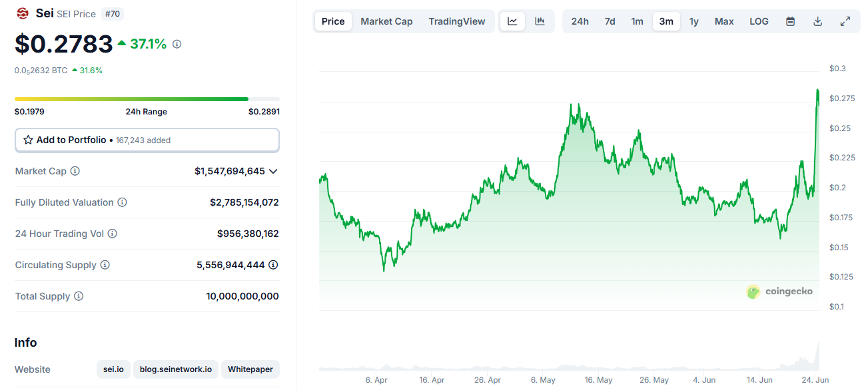Click the 24h low $0.1979 text
The width and height of the screenshot is (868, 390).
[x=29, y=112]
